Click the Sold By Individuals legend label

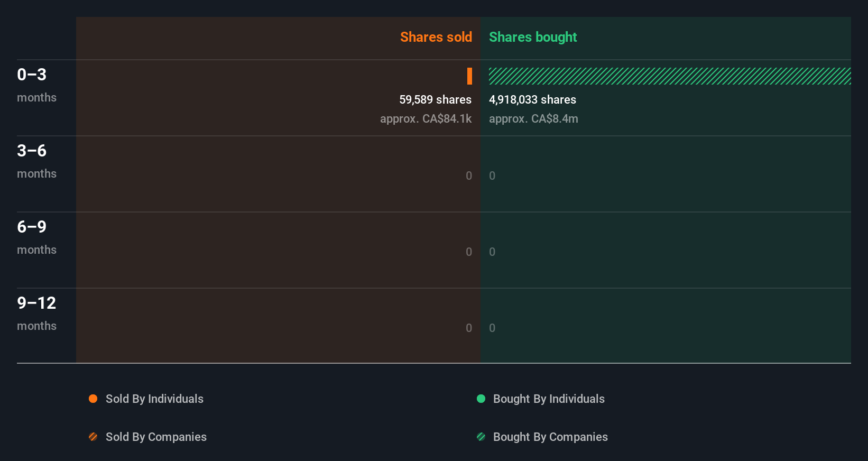(x=154, y=399)
